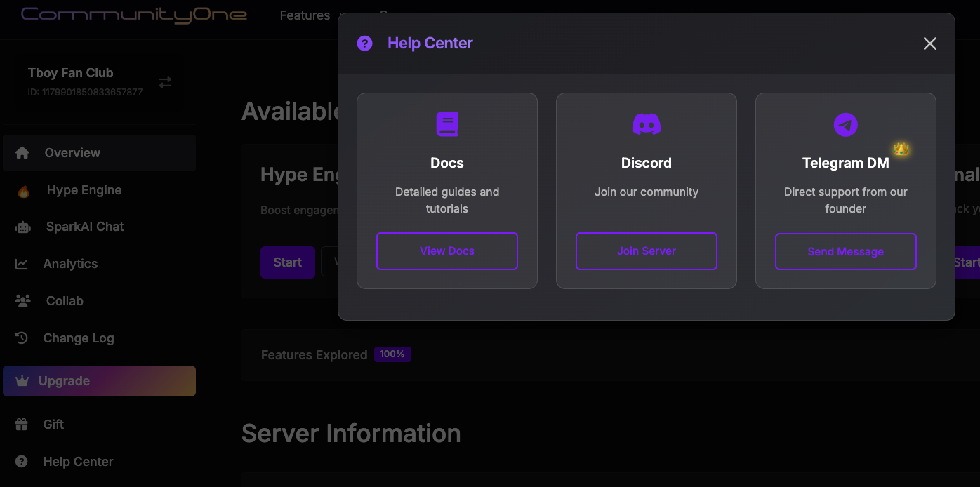Click the Help Center question mark icon in dialog header
980x487 pixels.
[x=364, y=44]
